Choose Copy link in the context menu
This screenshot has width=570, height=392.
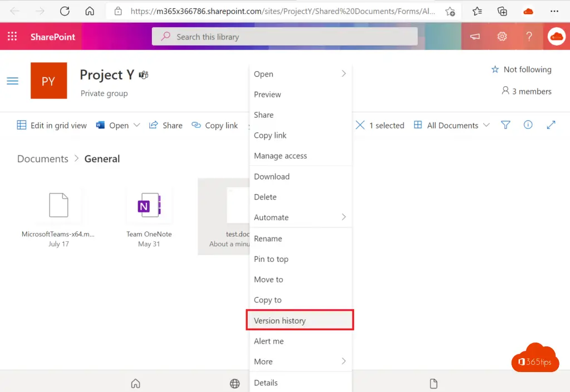point(301,135)
